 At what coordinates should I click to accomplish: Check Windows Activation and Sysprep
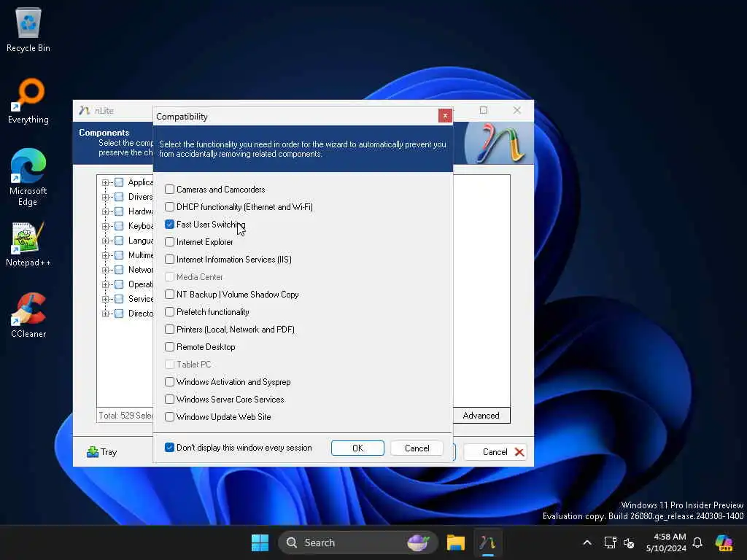[x=169, y=382]
